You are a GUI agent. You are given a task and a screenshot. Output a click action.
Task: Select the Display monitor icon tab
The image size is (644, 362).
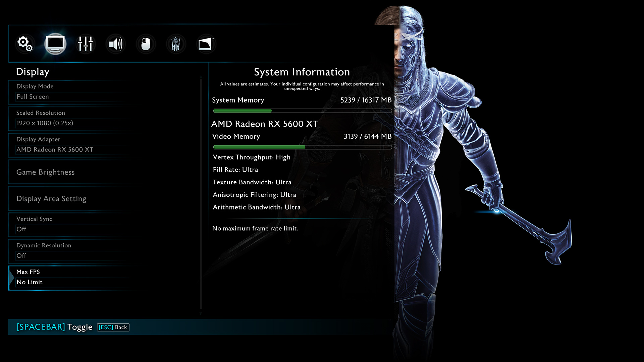pyautogui.click(x=55, y=44)
